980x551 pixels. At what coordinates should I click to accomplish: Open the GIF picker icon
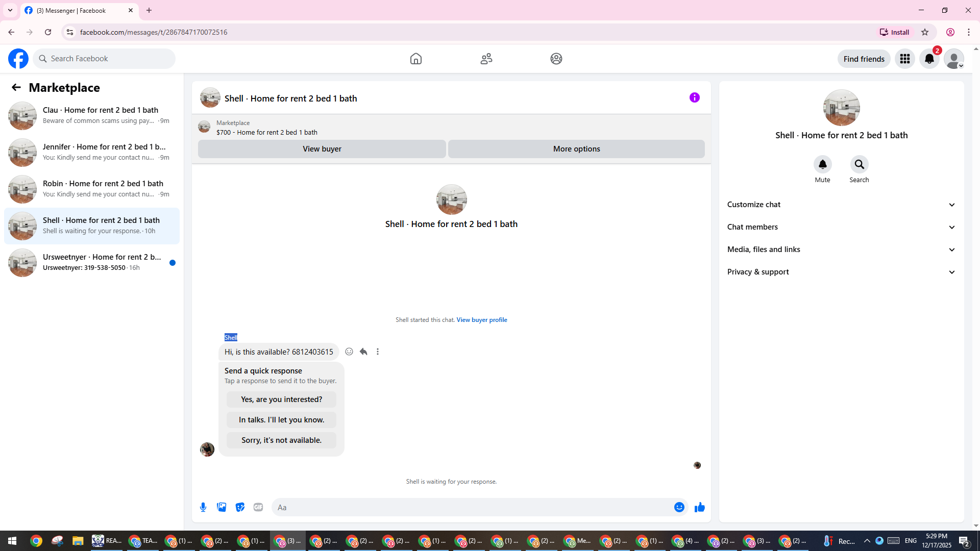point(258,507)
